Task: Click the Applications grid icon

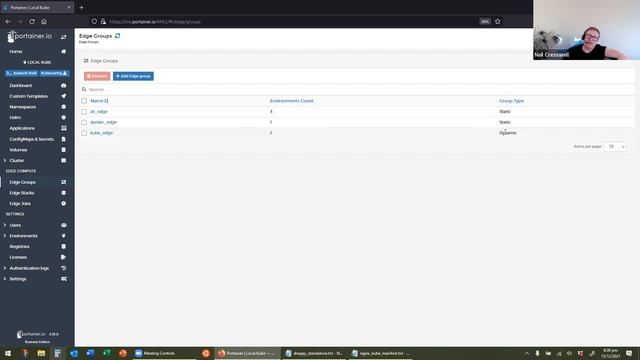Action: [x=64, y=128]
